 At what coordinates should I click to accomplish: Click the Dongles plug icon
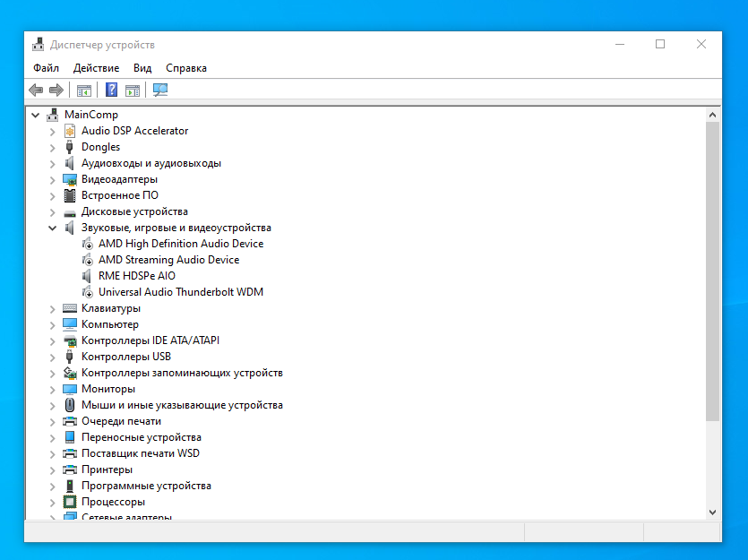tap(70, 147)
